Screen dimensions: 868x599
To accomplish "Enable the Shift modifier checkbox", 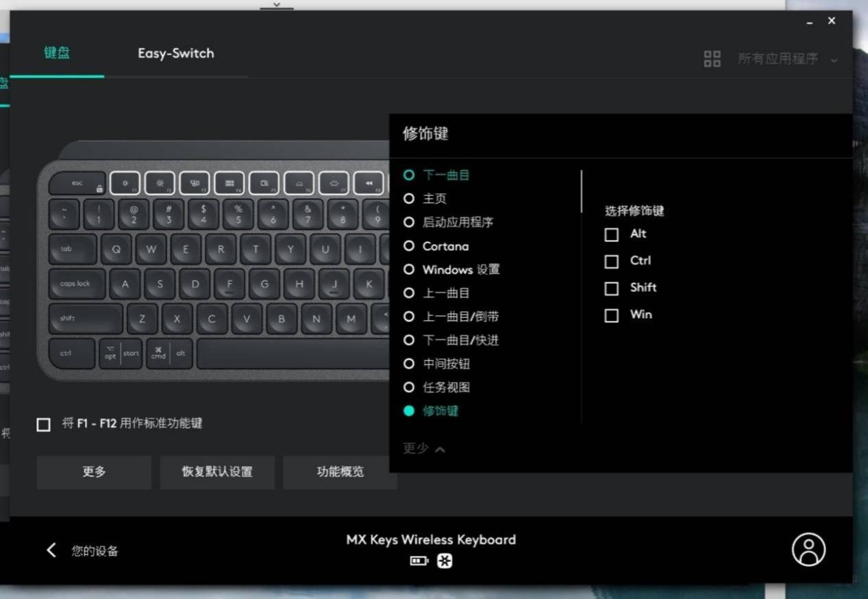I will click(x=612, y=288).
